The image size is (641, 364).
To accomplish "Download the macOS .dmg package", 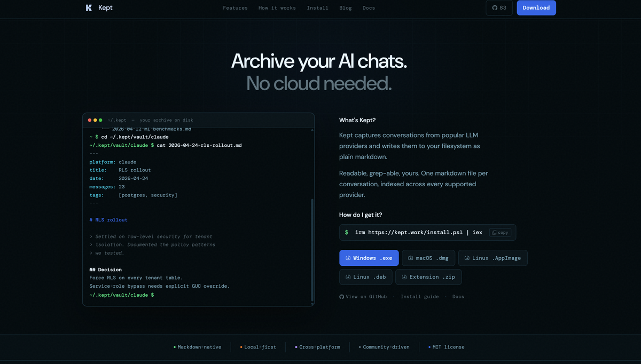I will pyautogui.click(x=428, y=258).
